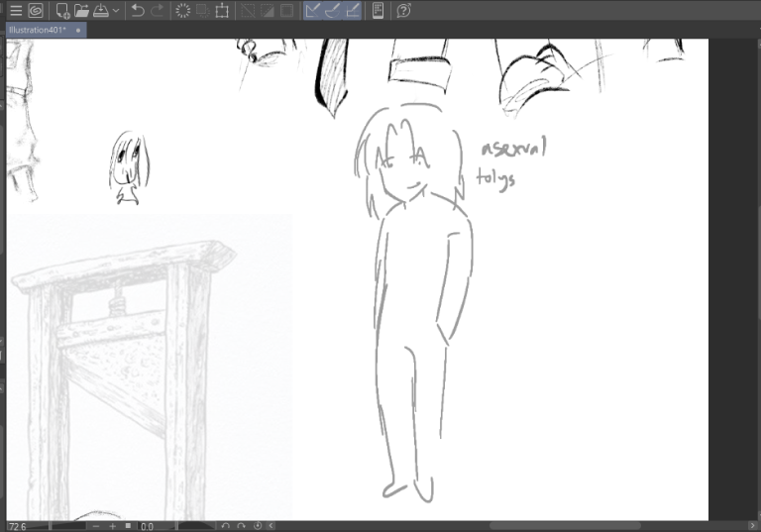Toggle snap to grid
The width and height of the screenshot is (761, 532).
(353, 10)
